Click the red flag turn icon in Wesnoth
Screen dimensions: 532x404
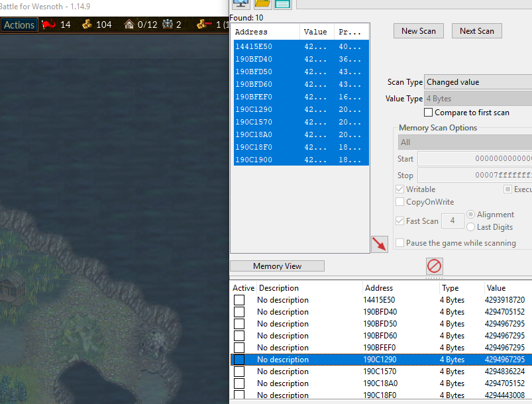pos(49,24)
